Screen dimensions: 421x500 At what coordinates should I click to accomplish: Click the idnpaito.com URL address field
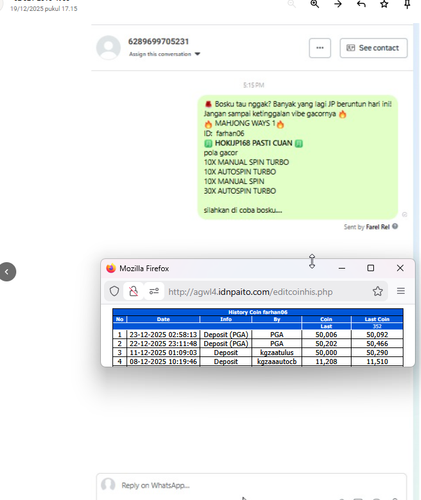pos(250,292)
